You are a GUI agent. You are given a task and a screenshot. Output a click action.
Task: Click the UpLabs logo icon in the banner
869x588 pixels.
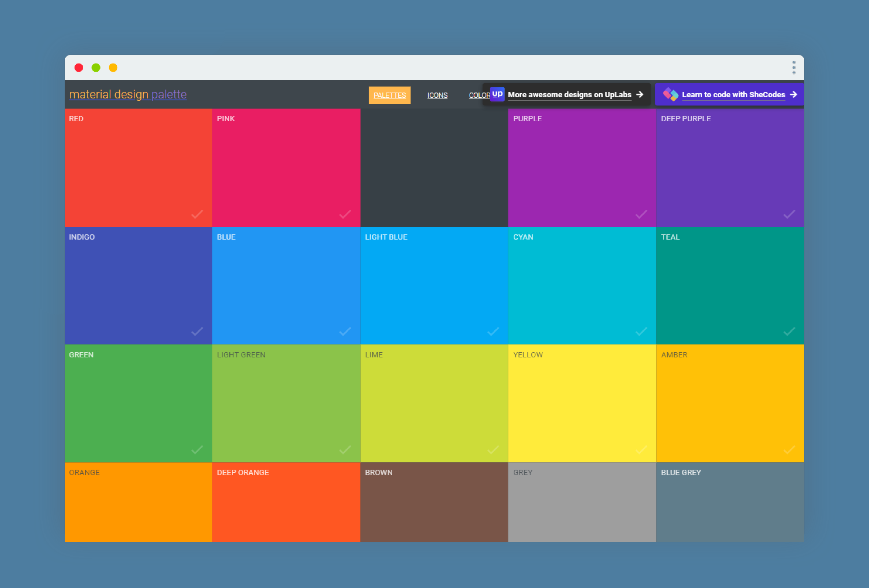[497, 94]
